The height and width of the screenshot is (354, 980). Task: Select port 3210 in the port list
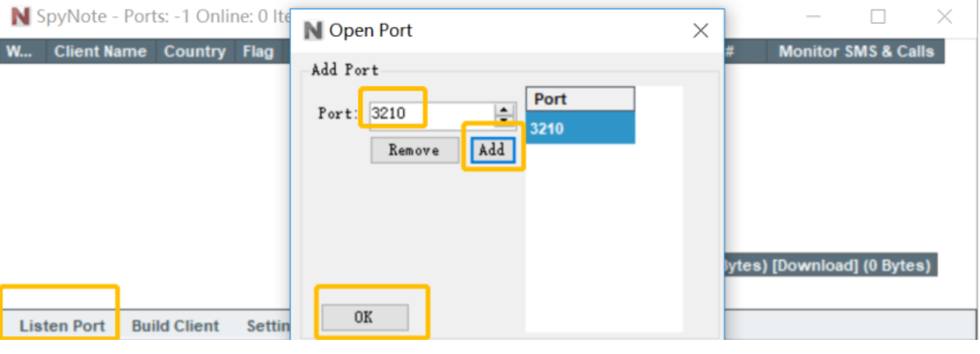(580, 127)
